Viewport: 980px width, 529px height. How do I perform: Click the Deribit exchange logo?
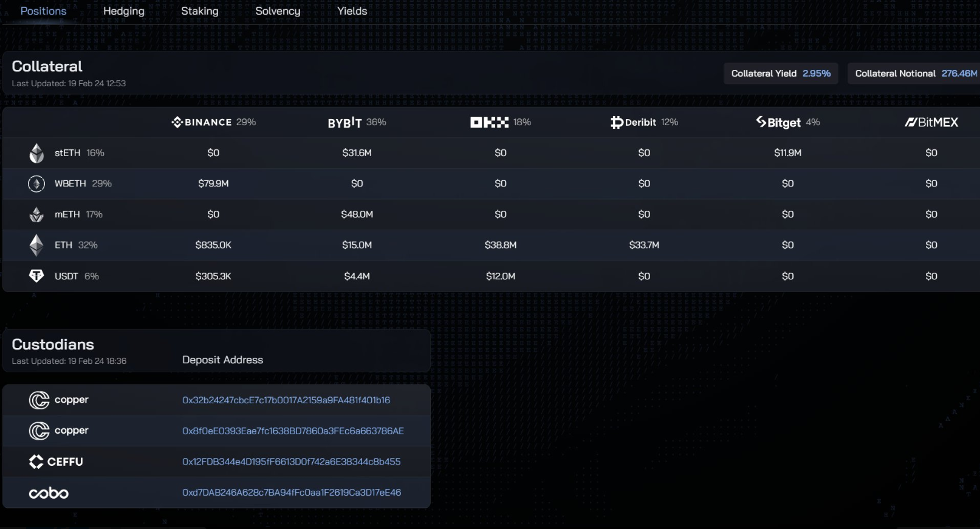pyautogui.click(x=633, y=123)
